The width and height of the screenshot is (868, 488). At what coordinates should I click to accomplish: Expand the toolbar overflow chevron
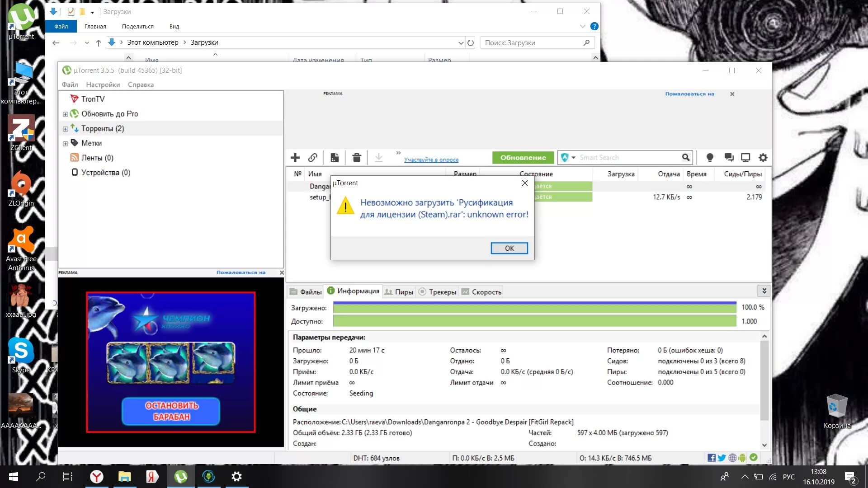(x=398, y=153)
